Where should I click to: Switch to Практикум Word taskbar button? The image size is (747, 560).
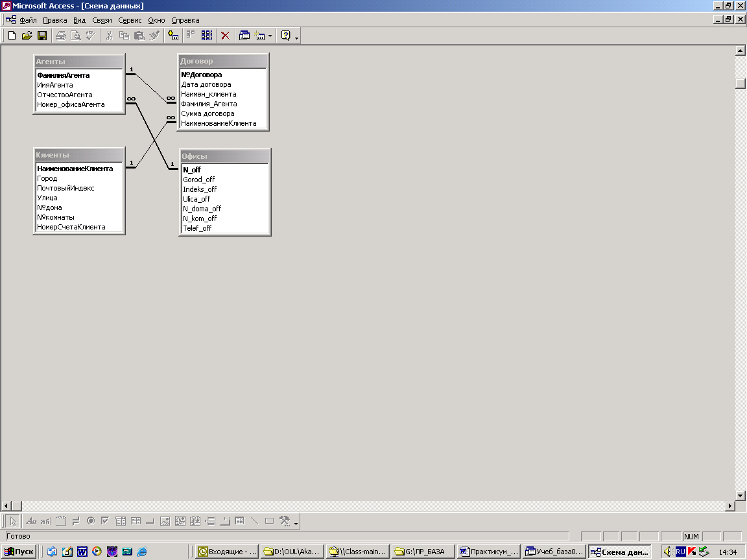(488, 552)
